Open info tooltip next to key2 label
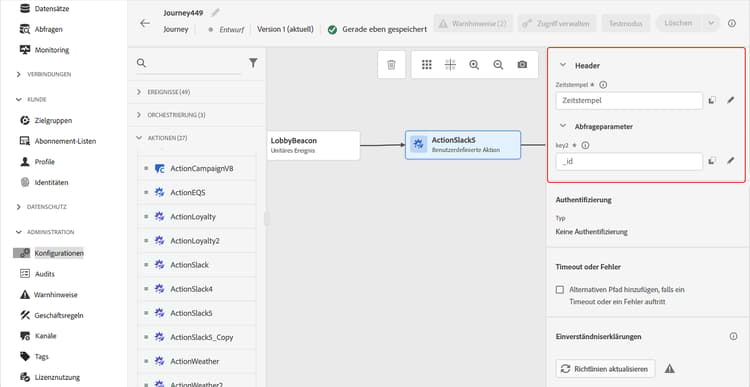Screen dimensions: 750x387 click(x=585, y=145)
